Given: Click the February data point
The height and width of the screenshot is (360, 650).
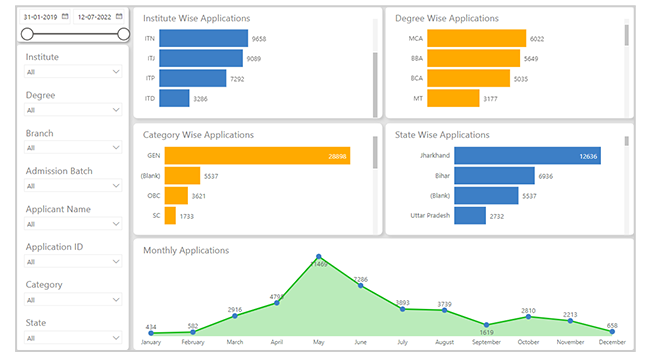Looking at the screenshot, I should (193, 332).
